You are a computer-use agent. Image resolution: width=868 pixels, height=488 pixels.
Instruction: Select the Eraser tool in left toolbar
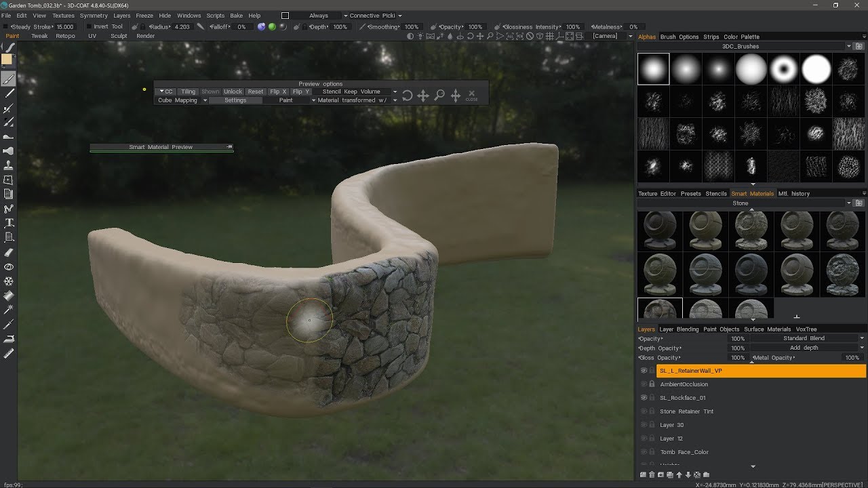click(x=9, y=252)
